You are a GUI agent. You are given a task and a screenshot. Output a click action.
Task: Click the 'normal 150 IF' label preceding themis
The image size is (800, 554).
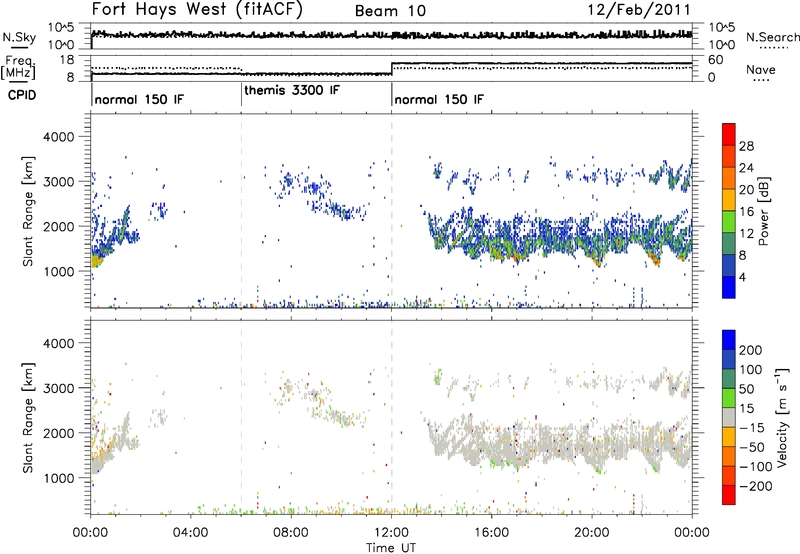tap(139, 99)
